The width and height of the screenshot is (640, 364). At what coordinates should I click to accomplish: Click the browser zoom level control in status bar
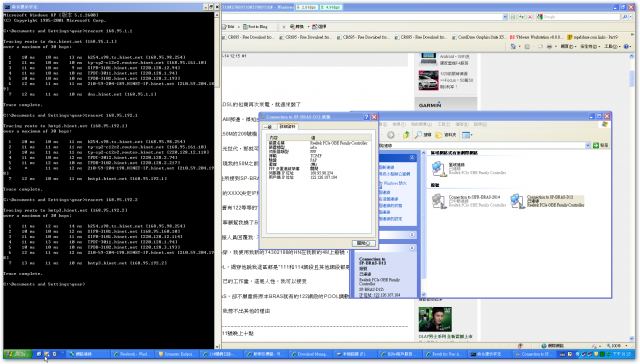pyautogui.click(x=616, y=346)
